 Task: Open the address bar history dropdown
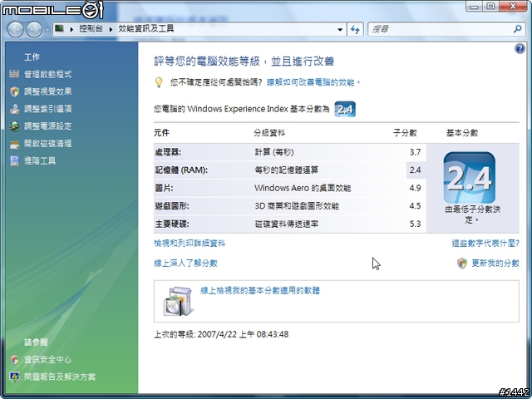coord(340,30)
